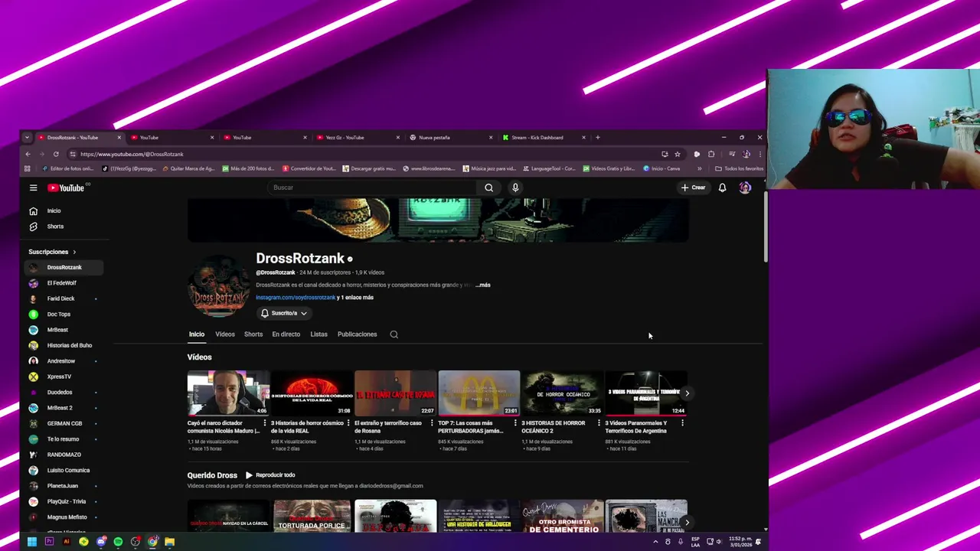Open Adobe Illustrator from the taskbar

tap(67, 542)
